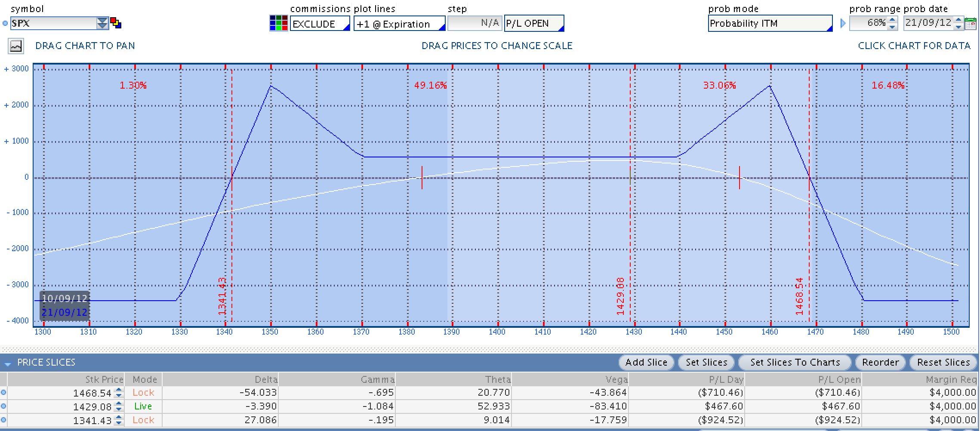This screenshot has width=980, height=431.
Task: Open the Probability ITM prob mode dropdown
Action: [x=770, y=23]
